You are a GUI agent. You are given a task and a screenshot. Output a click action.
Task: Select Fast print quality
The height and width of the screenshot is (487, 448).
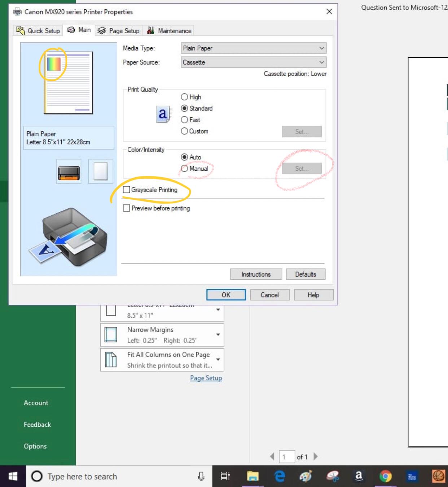190,120
